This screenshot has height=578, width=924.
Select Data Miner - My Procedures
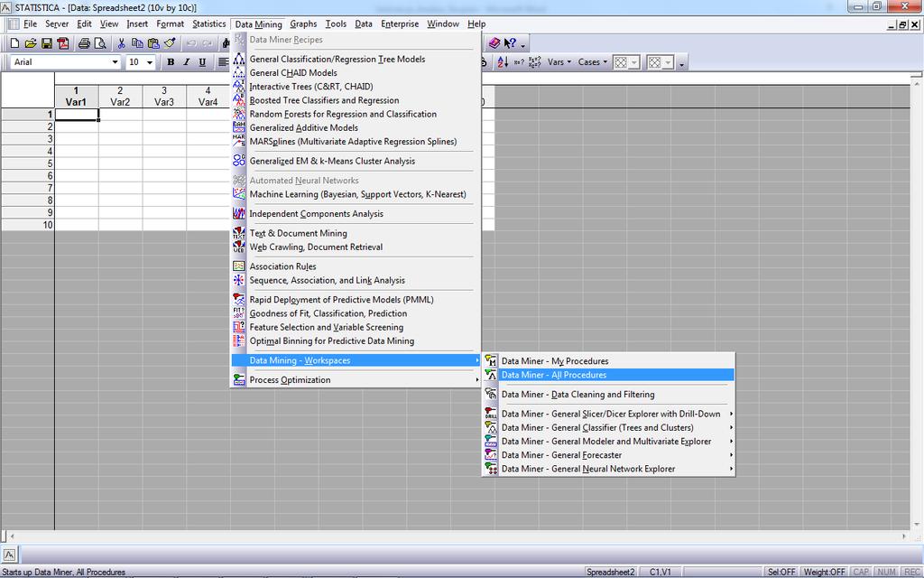[x=608, y=361]
